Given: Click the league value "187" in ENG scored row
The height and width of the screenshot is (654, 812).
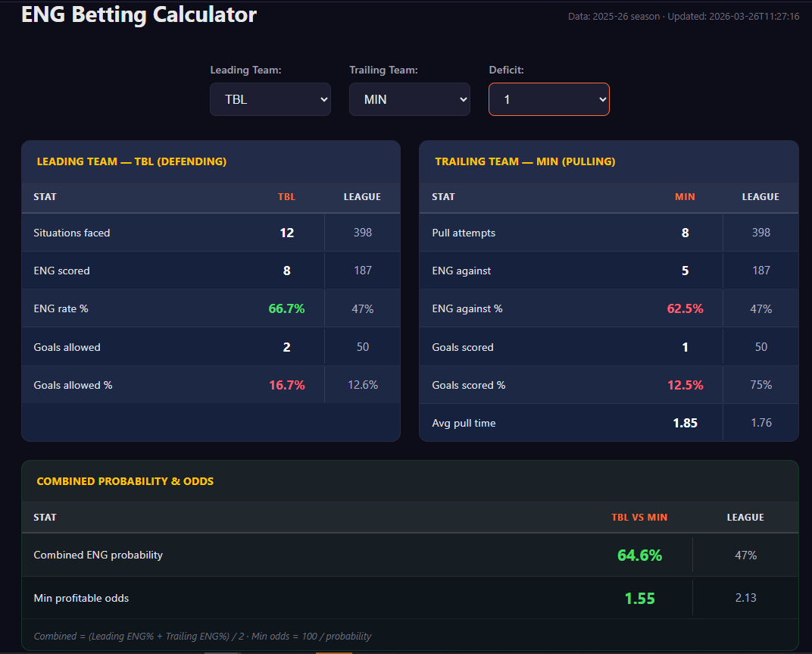Looking at the screenshot, I should [x=363, y=271].
